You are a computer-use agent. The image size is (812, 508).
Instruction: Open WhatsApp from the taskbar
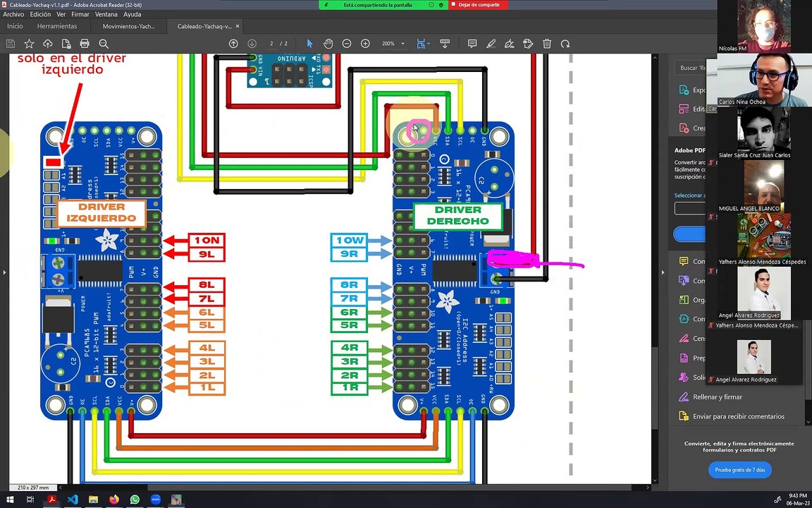[135, 500]
